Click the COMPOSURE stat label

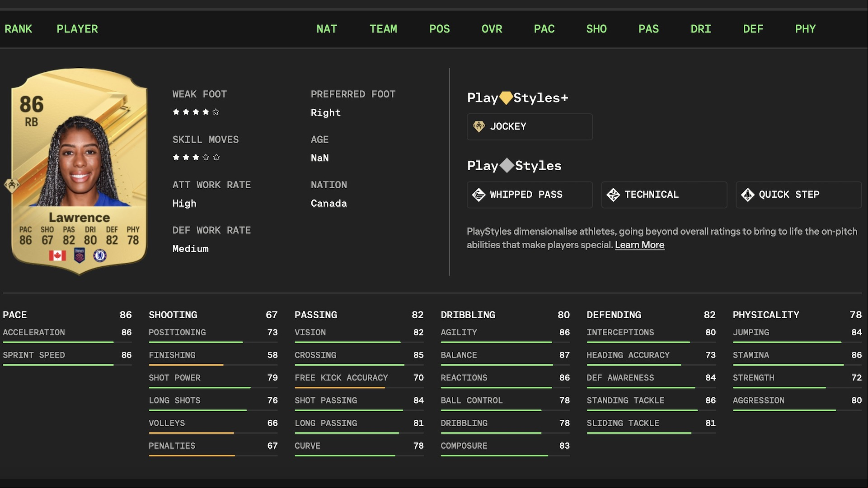pyautogui.click(x=464, y=446)
